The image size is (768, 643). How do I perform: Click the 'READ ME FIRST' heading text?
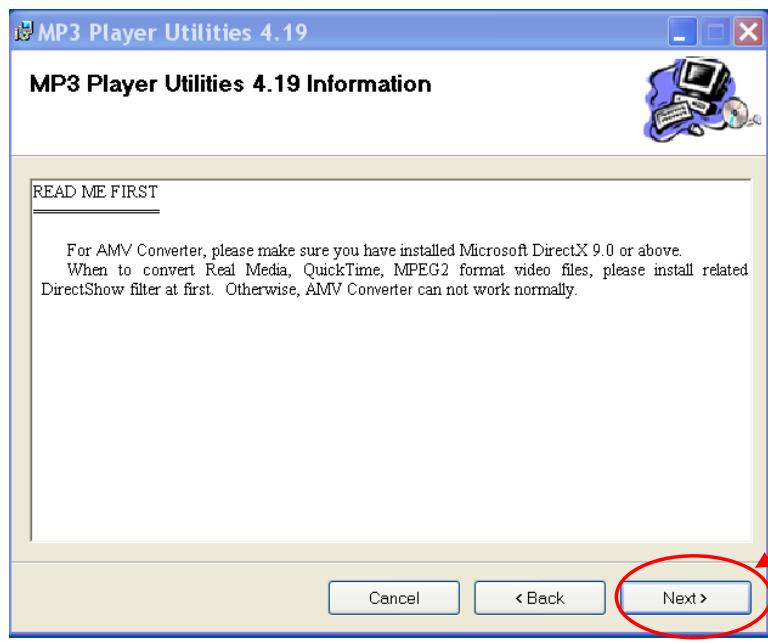pyautogui.click(x=95, y=192)
